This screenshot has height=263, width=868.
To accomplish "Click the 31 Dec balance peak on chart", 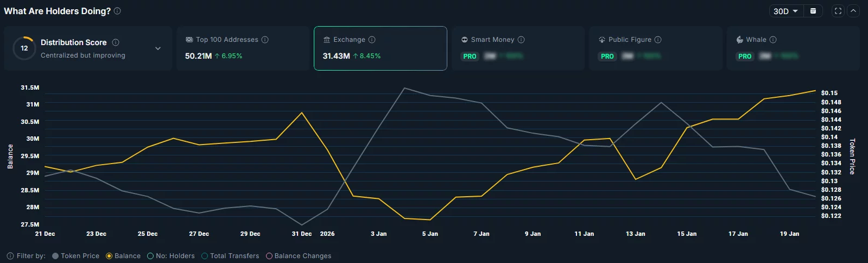I will [x=302, y=112].
